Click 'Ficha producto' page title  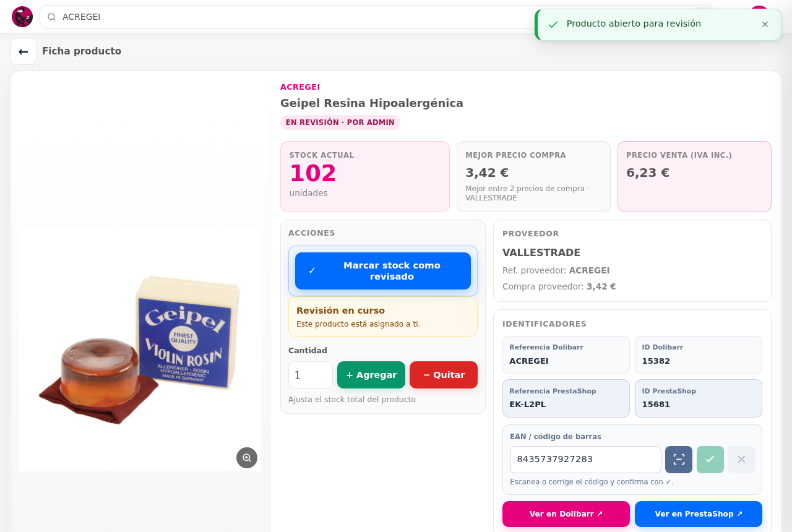(x=82, y=51)
